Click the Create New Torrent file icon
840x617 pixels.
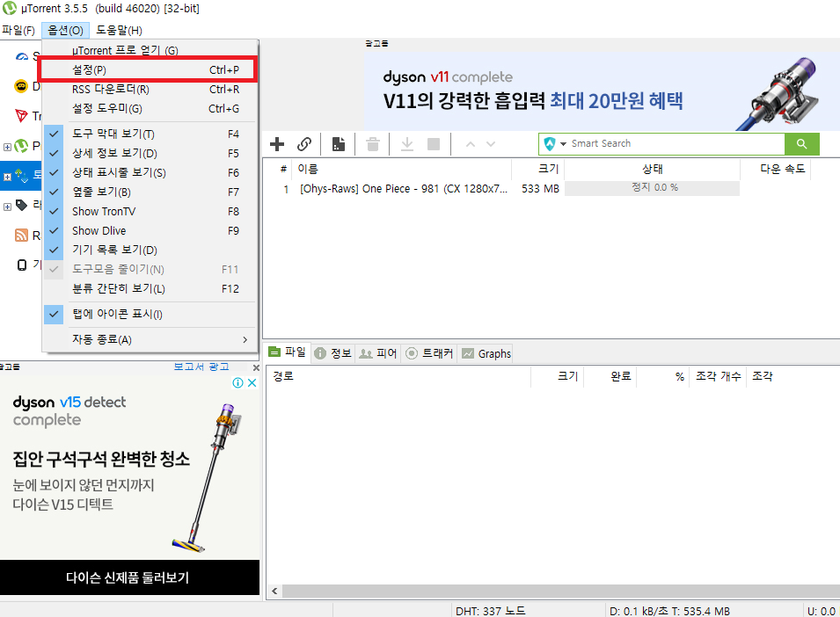[x=339, y=144]
